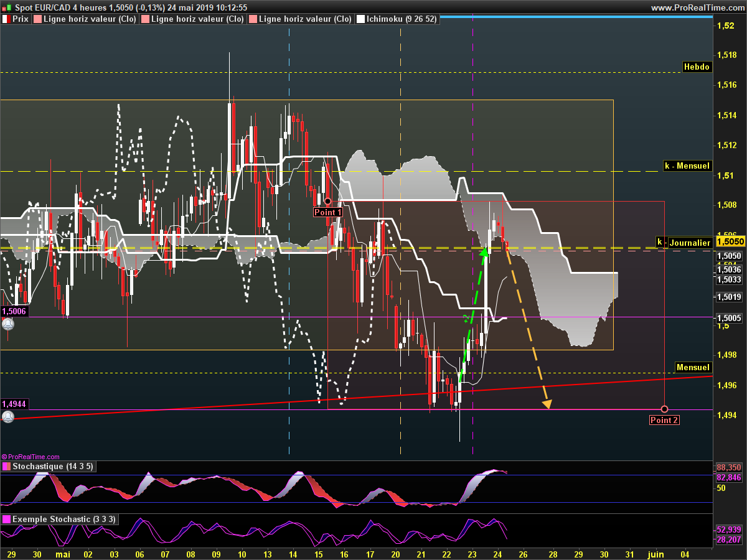747x560 pixels.
Task: Click the Spot EUR/CAD 4 heures title text
Action: pyautogui.click(x=60, y=8)
